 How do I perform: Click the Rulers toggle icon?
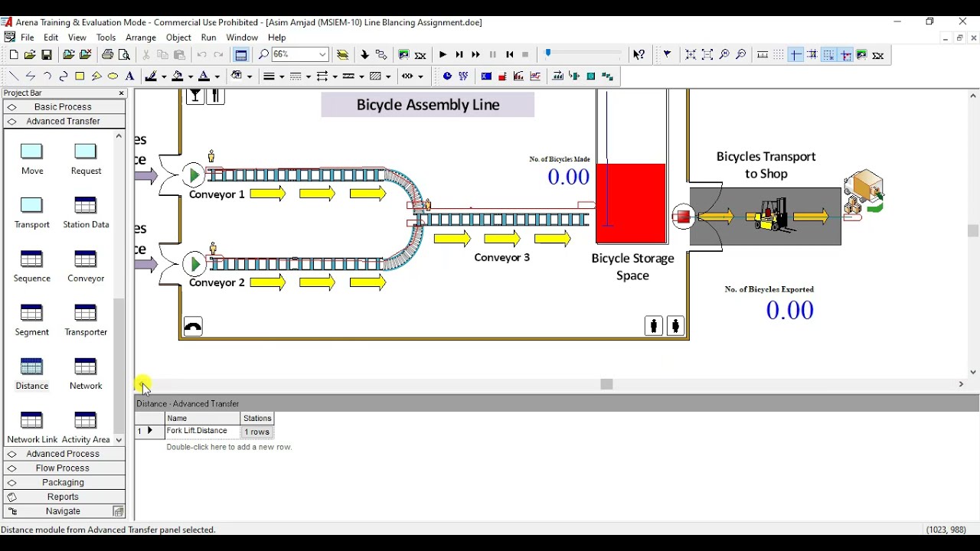(763, 55)
